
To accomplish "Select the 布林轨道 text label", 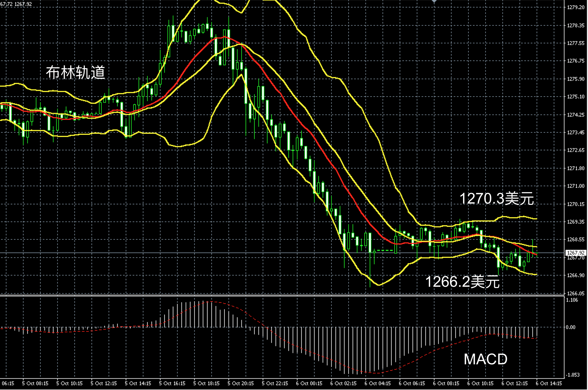I will pos(76,72).
